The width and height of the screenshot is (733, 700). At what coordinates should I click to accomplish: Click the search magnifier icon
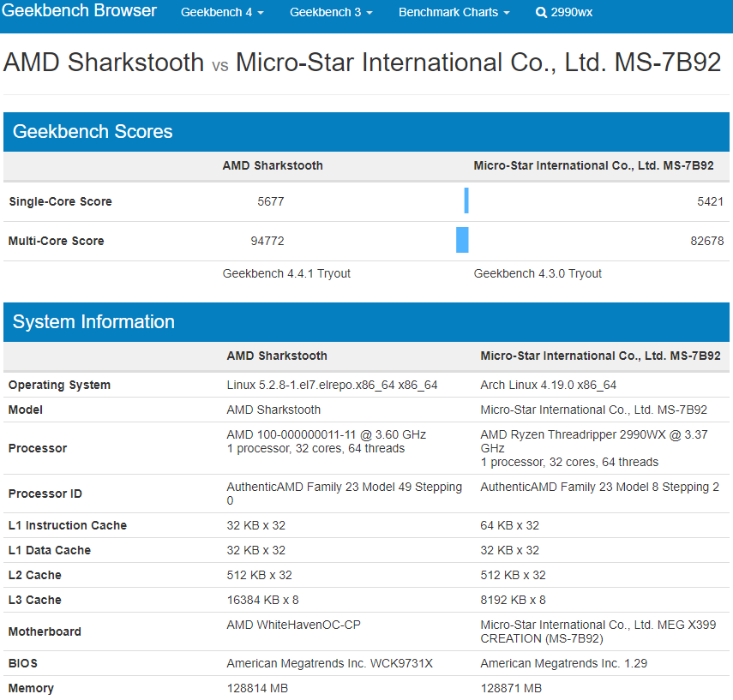coord(541,13)
